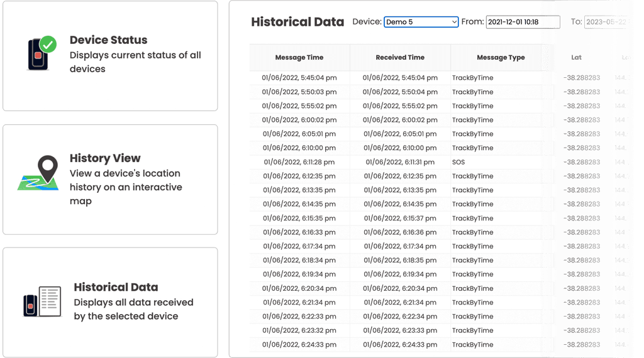Click the From date field 2021-12-01 10:18
This screenshot has width=644, height=358.
coord(523,22)
